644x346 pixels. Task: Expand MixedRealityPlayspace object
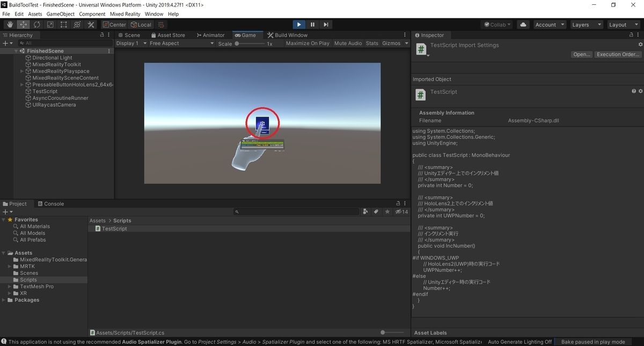22,71
